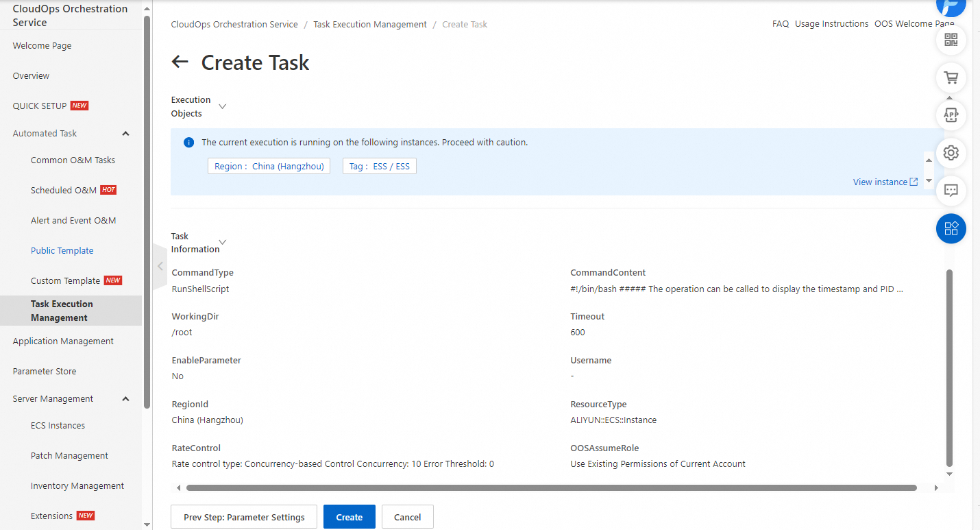This screenshot has height=530, width=980.
Task: Click the Timeout value 600
Action: [578, 333]
